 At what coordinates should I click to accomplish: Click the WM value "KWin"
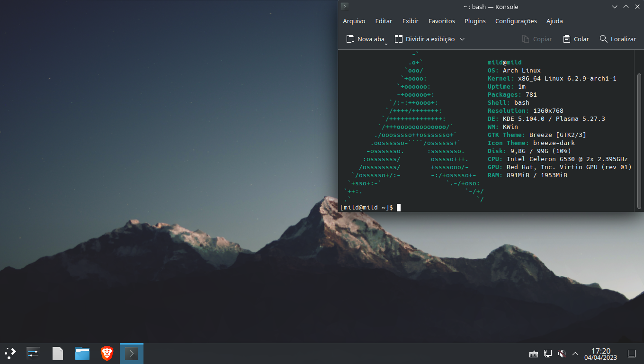510,127
